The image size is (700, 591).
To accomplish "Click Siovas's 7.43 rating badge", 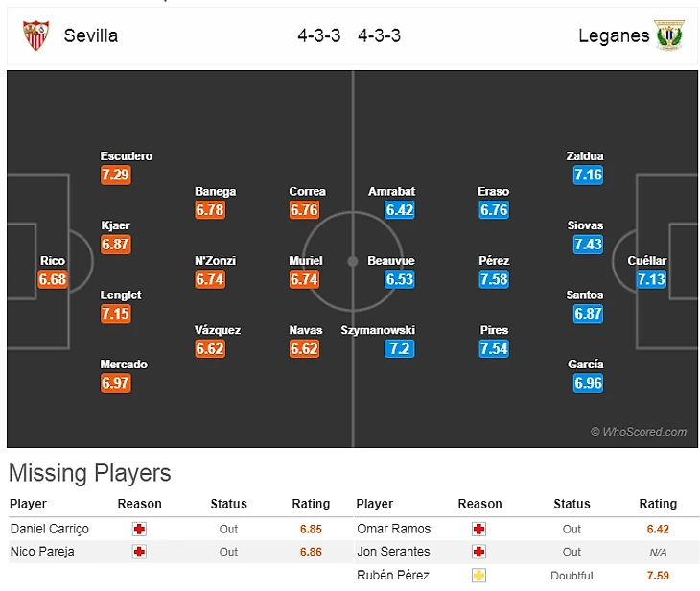I will click(x=588, y=245).
